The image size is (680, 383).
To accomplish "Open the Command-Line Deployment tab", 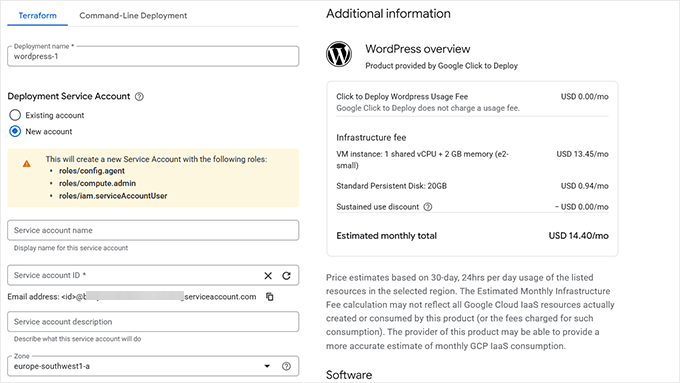I will 133,16.
